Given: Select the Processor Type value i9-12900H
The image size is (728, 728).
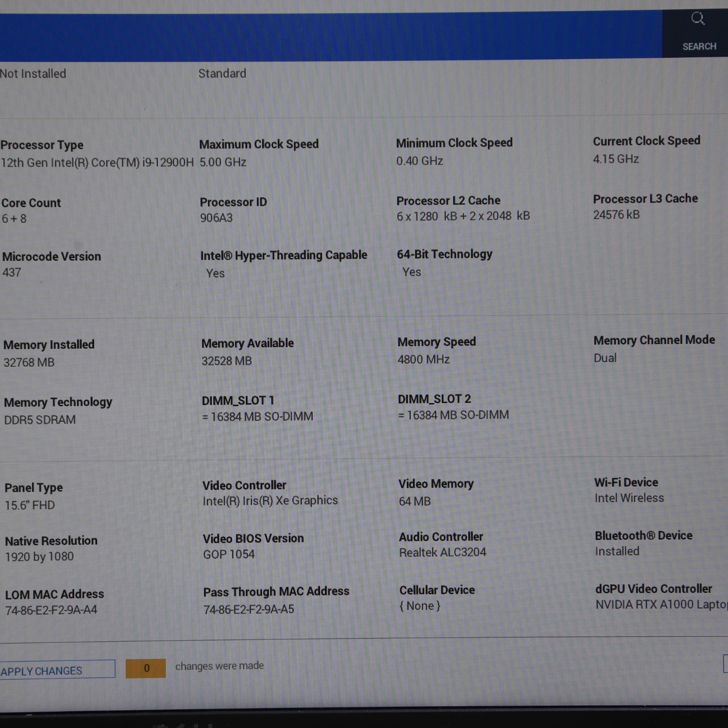Looking at the screenshot, I should pyautogui.click(x=97, y=162).
